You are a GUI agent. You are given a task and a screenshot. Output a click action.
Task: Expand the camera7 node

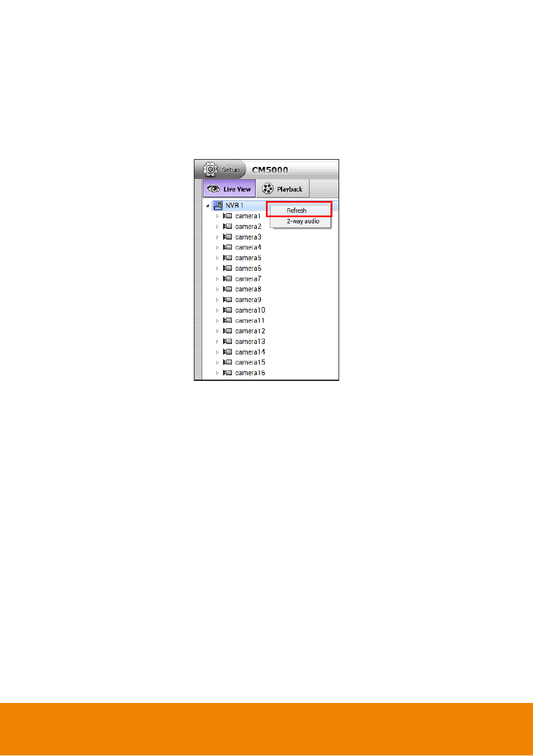click(x=217, y=279)
